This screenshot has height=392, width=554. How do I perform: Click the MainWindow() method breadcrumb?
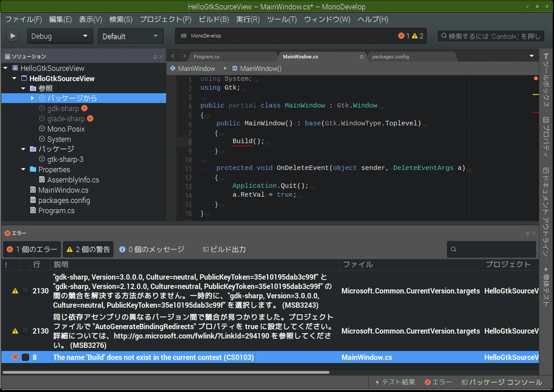pos(257,69)
